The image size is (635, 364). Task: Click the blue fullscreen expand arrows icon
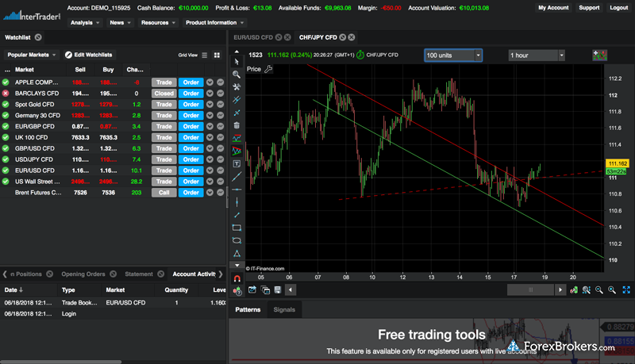pos(626,289)
